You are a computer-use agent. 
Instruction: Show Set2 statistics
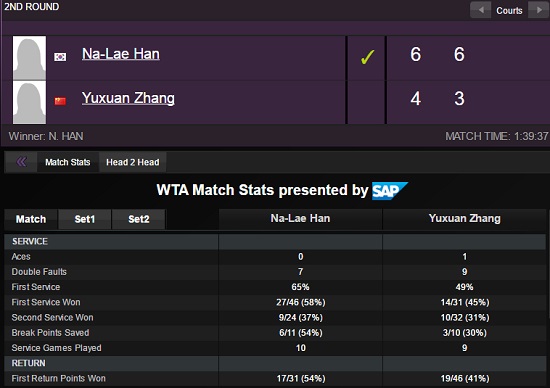coord(139,219)
